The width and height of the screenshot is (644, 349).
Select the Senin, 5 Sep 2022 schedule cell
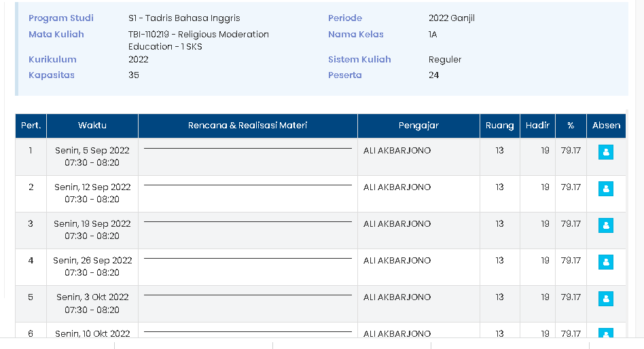92,157
